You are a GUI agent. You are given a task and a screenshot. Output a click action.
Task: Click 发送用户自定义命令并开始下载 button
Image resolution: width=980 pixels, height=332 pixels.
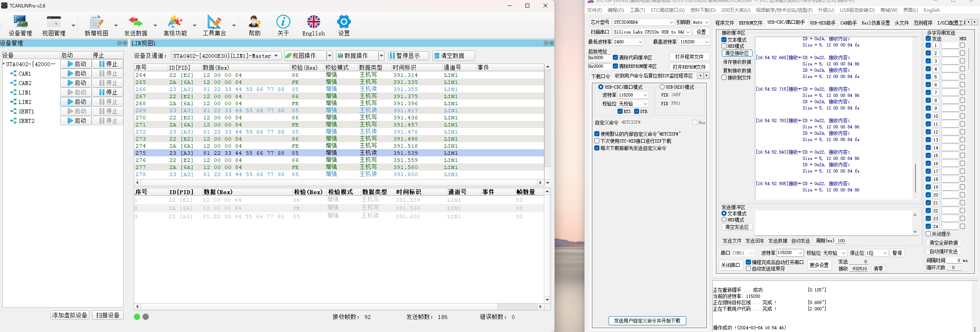pyautogui.click(x=647, y=321)
